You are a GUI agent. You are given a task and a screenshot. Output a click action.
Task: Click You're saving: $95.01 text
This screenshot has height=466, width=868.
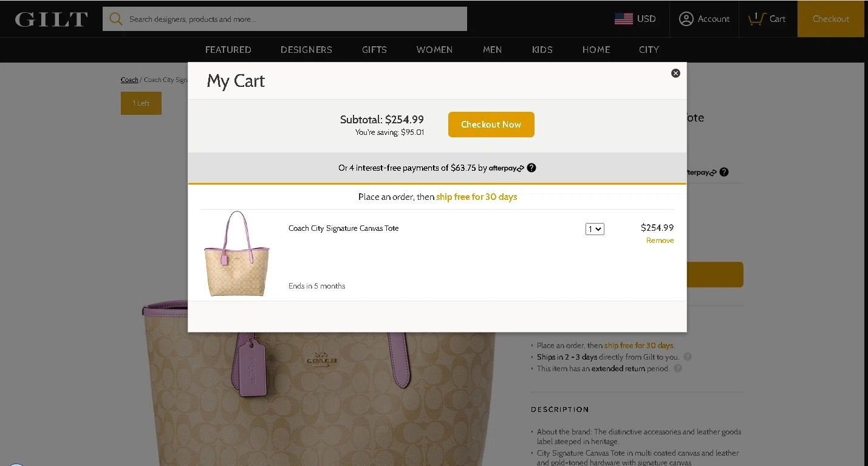(x=389, y=132)
